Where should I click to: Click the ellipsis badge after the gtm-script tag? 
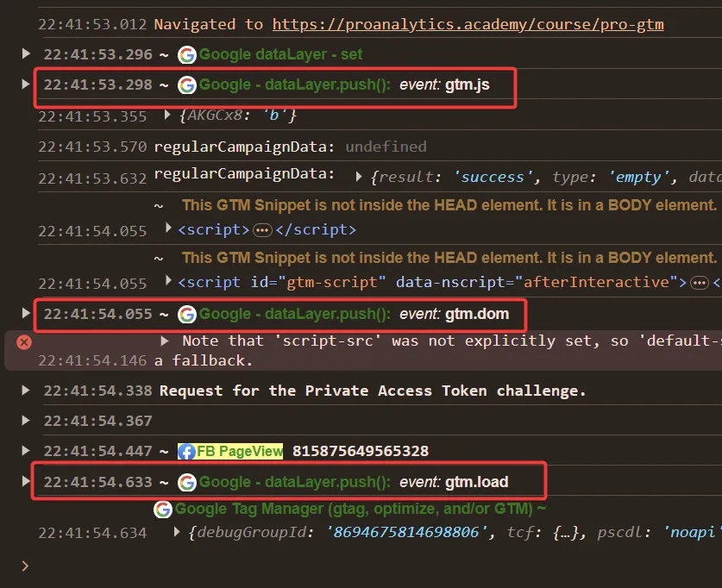(700, 283)
